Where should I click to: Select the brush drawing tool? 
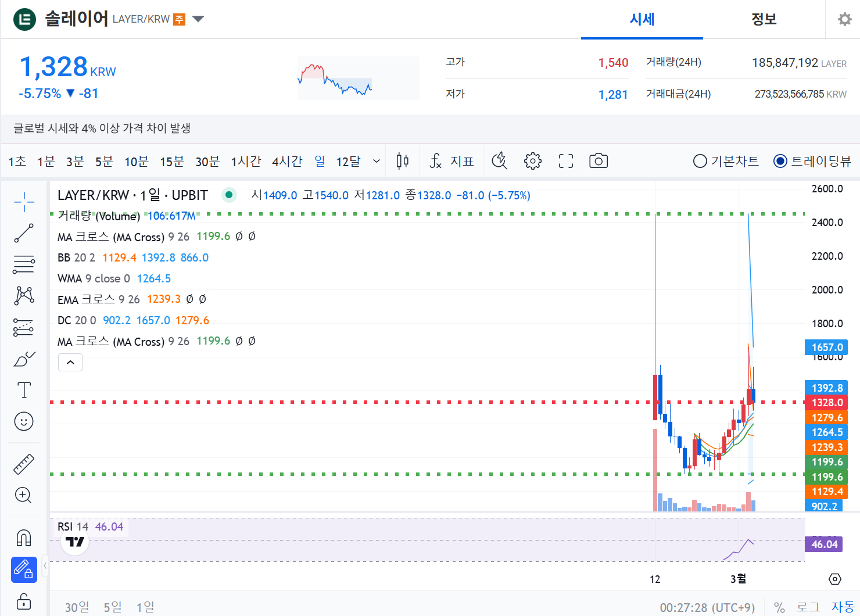(x=24, y=359)
